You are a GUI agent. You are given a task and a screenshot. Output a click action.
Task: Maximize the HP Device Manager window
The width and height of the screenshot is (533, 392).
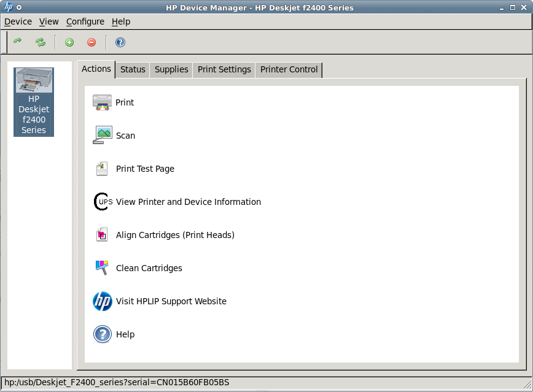point(513,7)
